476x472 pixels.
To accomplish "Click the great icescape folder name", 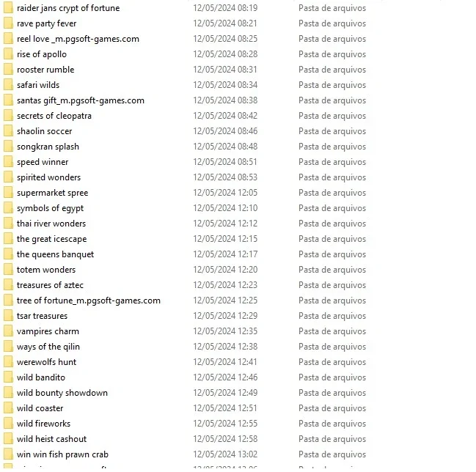I will [x=51, y=239].
